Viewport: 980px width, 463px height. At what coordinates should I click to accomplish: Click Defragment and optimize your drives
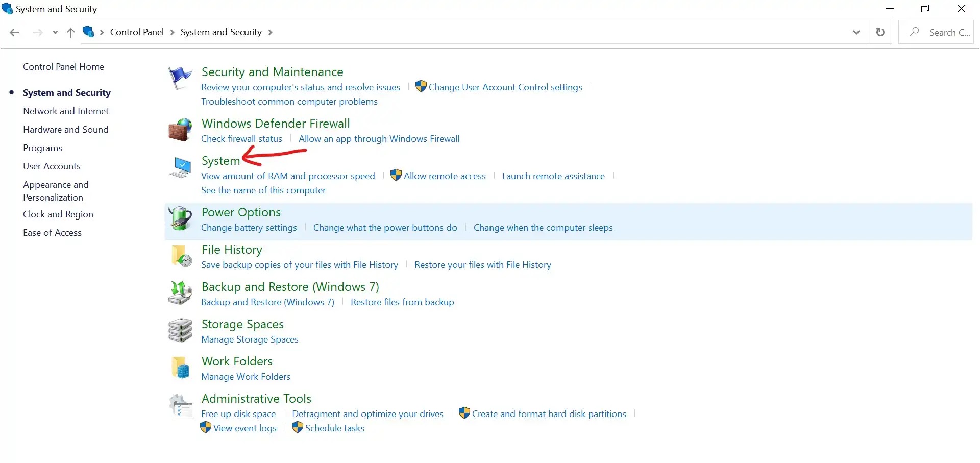coord(367,414)
